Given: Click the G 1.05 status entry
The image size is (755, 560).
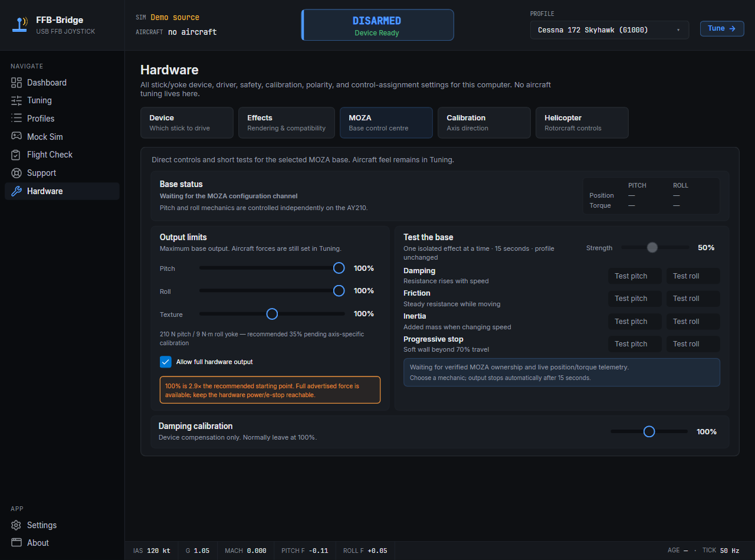Looking at the screenshot, I should pos(198,551).
